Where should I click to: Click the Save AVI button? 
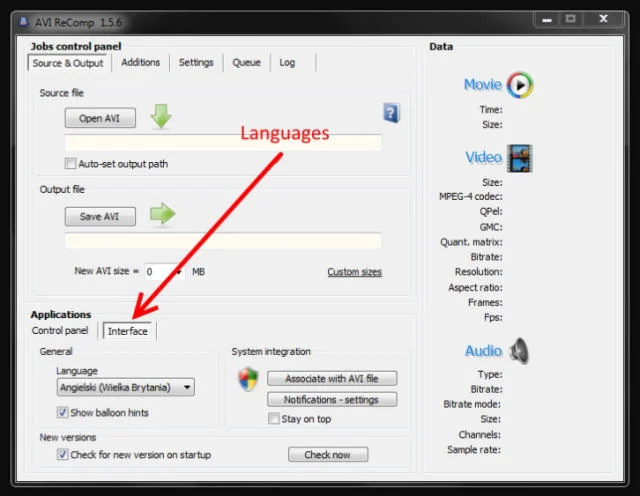point(100,216)
